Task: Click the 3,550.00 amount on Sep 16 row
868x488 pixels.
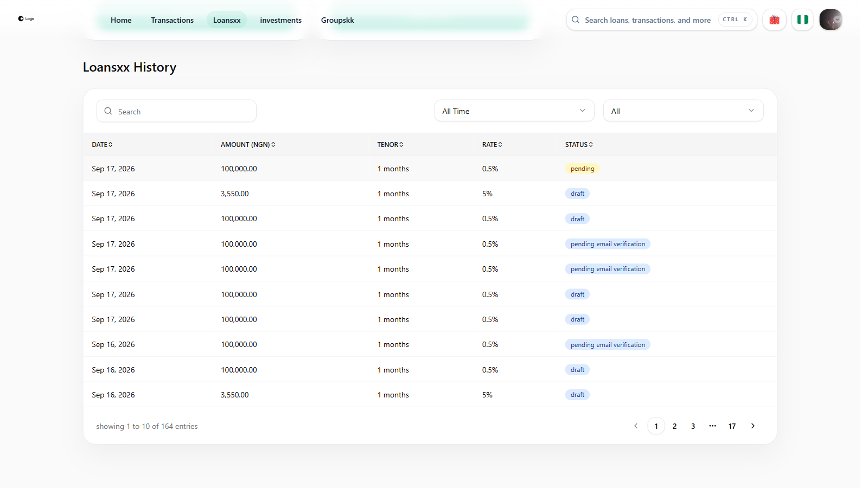Action: coord(235,395)
